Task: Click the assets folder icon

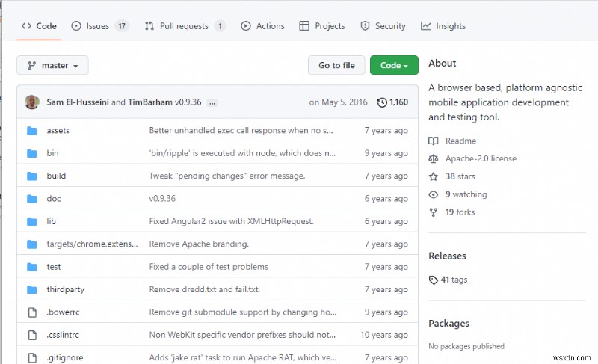Action: coord(32,131)
